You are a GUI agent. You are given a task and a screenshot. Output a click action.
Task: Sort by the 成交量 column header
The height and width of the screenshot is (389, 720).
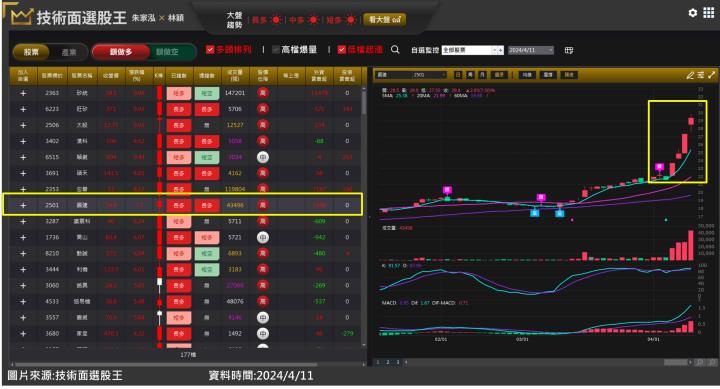tap(235, 76)
